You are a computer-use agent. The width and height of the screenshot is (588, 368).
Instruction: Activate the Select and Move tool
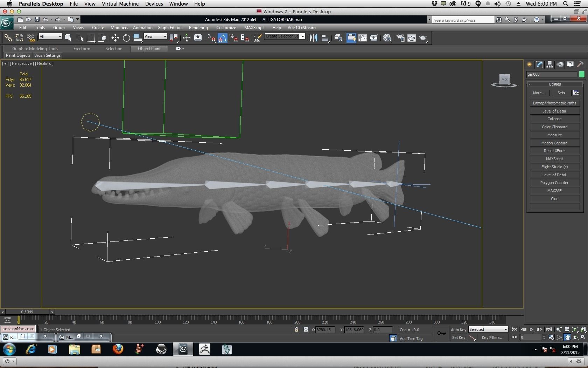click(115, 38)
